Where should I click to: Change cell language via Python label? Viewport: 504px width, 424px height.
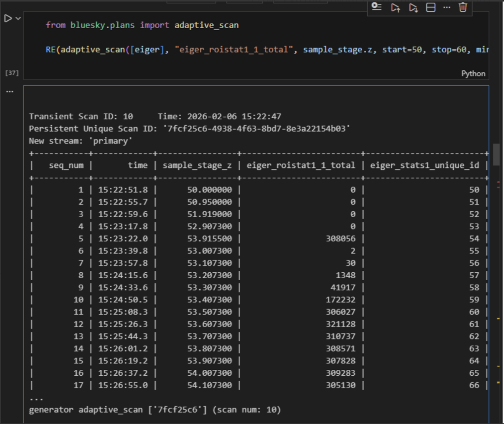[473, 73]
